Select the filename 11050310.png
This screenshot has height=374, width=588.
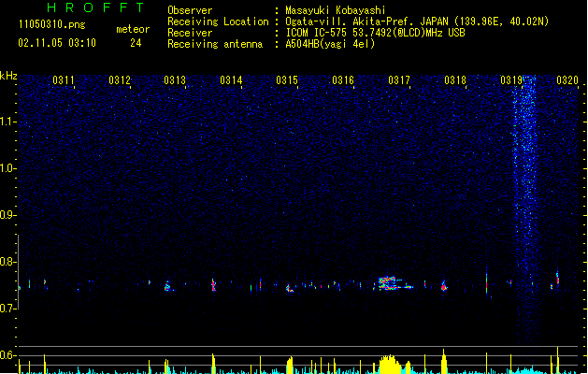52,24
